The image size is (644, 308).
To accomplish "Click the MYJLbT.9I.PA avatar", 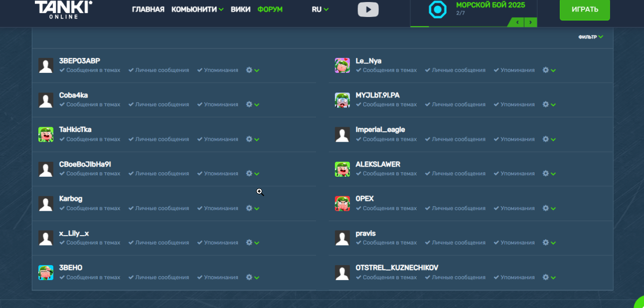I will click(342, 100).
